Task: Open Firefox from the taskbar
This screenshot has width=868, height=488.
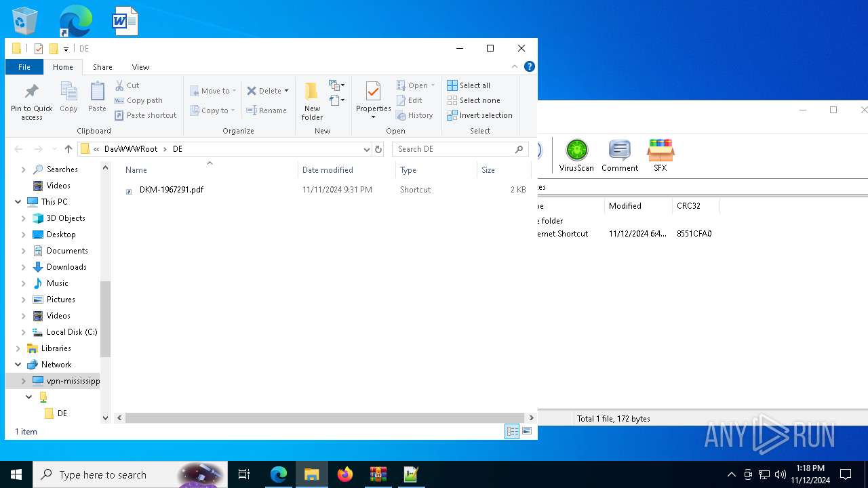Action: [345, 474]
